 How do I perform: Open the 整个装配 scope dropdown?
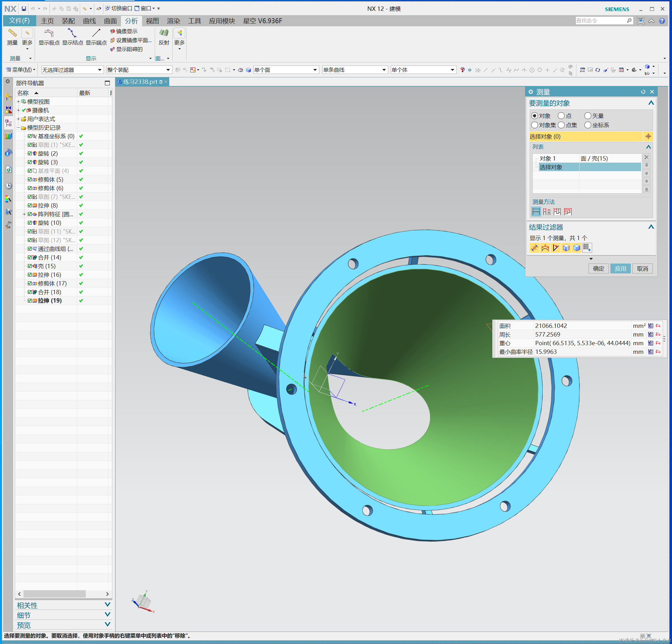(139, 70)
